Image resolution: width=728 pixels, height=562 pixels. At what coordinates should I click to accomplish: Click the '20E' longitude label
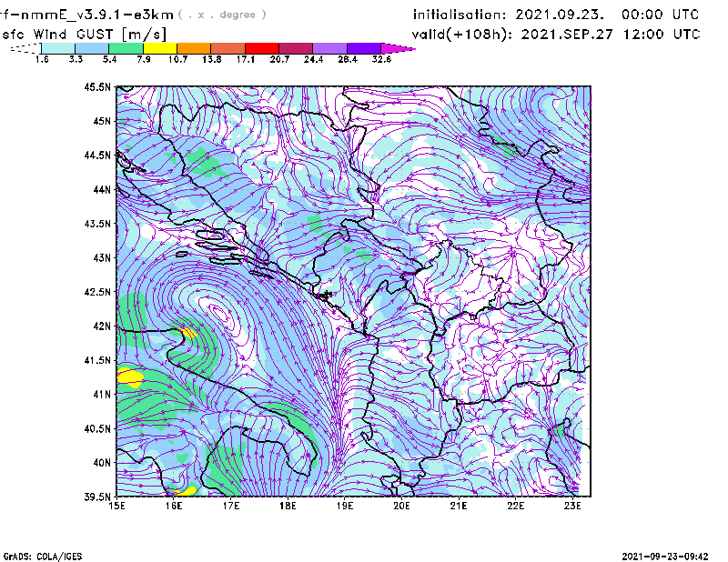click(x=401, y=506)
